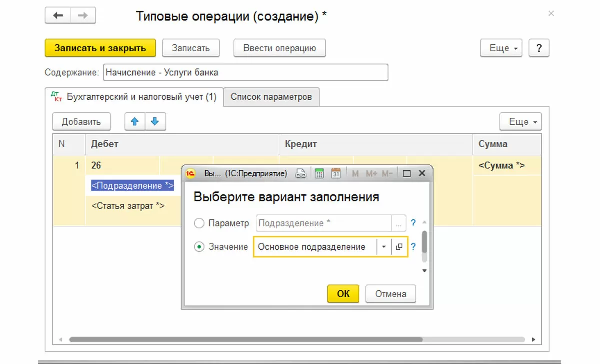The height and width of the screenshot is (364, 600).
Task: Click the M memory button in dialog
Action: pyautogui.click(x=355, y=174)
